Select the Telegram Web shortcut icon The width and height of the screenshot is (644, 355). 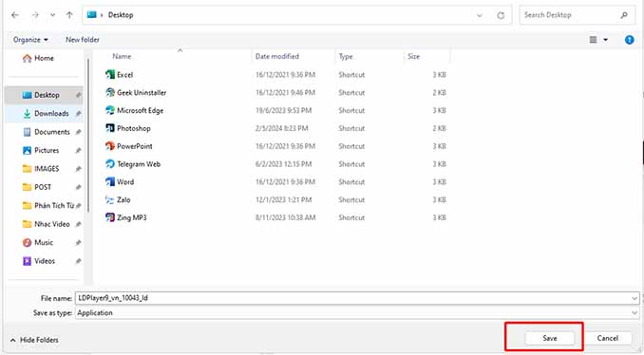click(110, 164)
